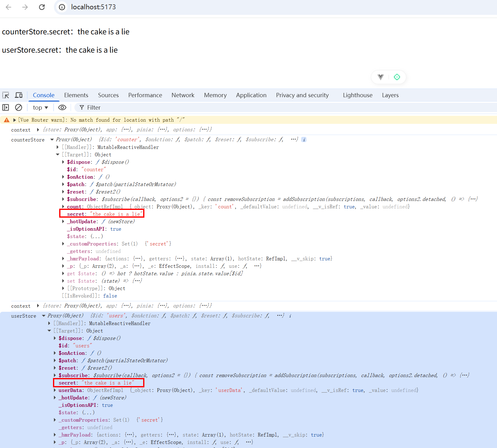Collapse counterStore [[Target]] object
497x448 pixels.
tap(58, 154)
